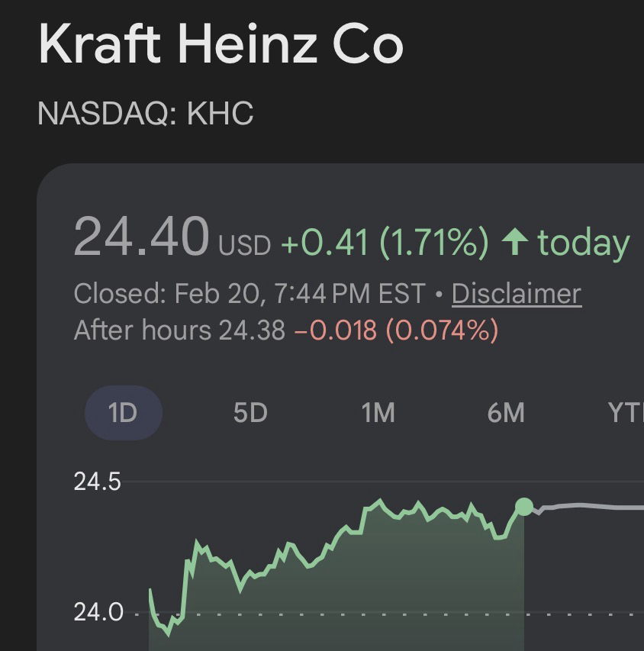Click the NASDAQ: KHC ticker label
Viewport: 644px width, 651px height.
(x=145, y=114)
